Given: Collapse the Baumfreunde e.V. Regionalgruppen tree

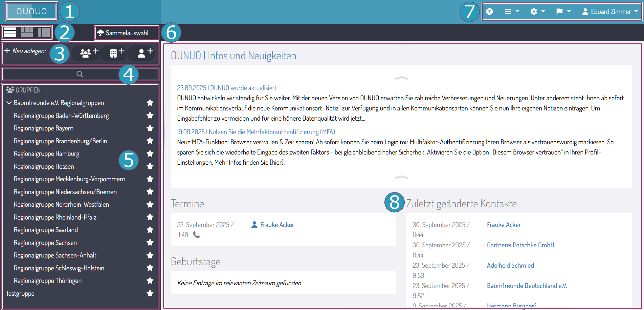Looking at the screenshot, I should 9,103.
